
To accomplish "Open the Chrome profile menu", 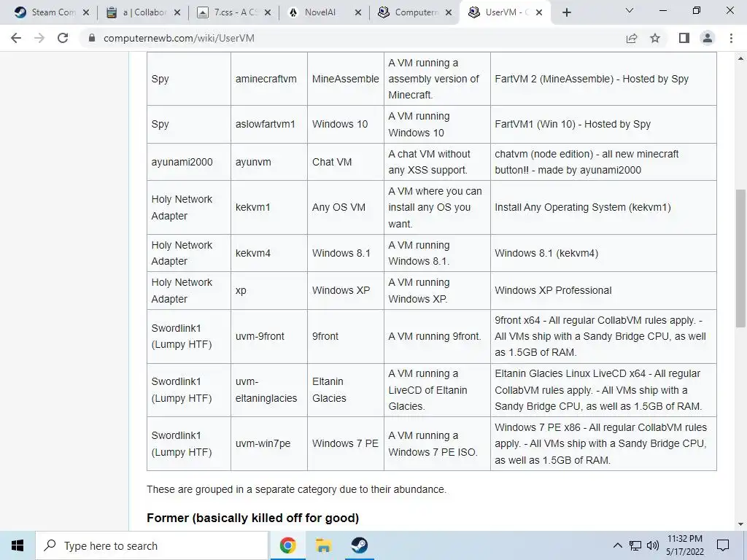I will [x=708, y=38].
